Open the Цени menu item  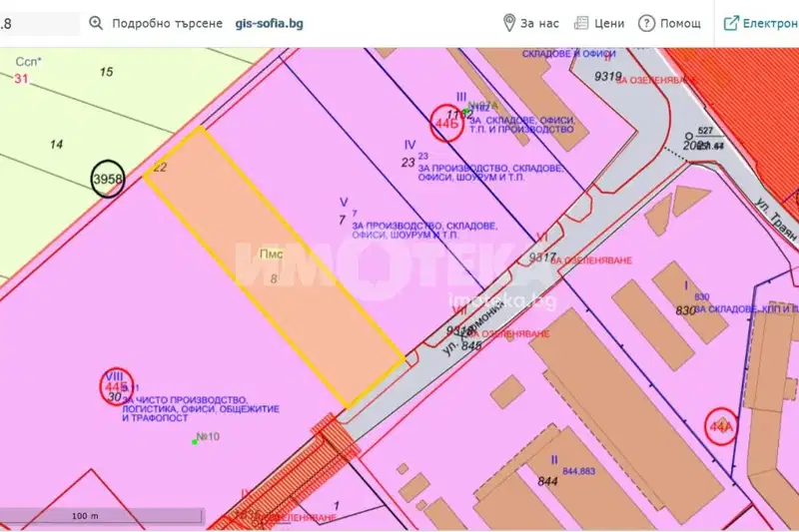click(x=609, y=23)
